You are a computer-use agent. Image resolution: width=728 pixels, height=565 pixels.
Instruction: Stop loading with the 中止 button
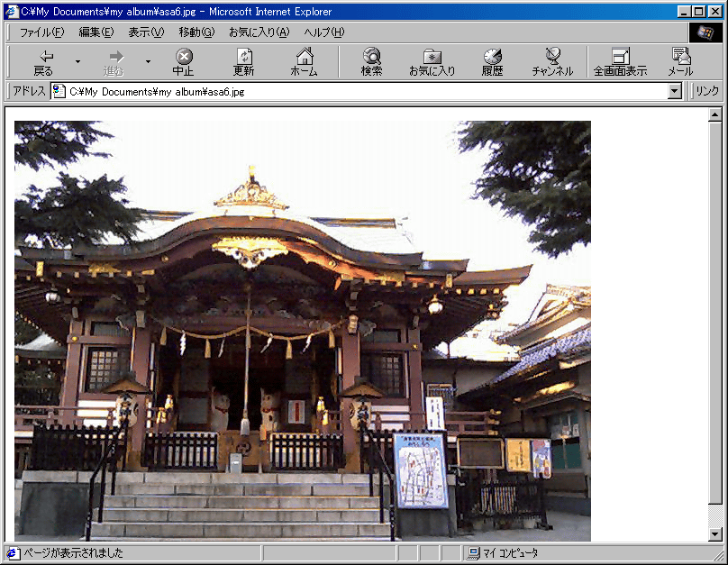point(184,62)
